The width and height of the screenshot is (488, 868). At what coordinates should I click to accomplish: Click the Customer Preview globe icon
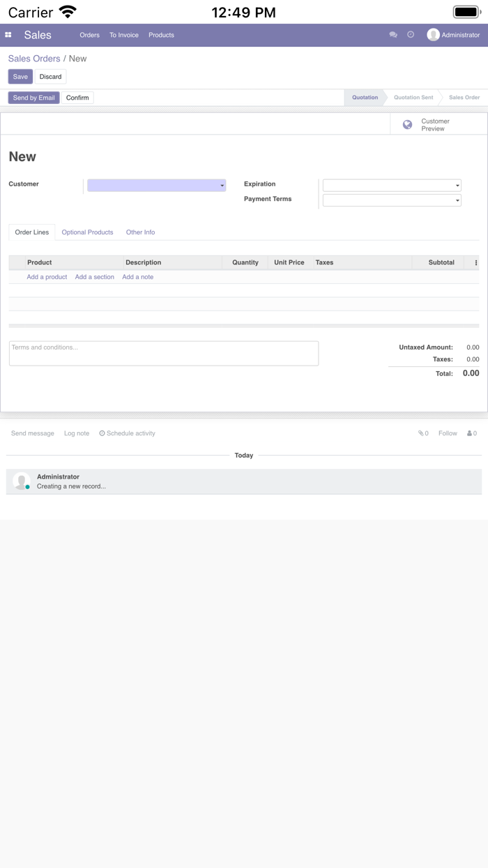[408, 125]
